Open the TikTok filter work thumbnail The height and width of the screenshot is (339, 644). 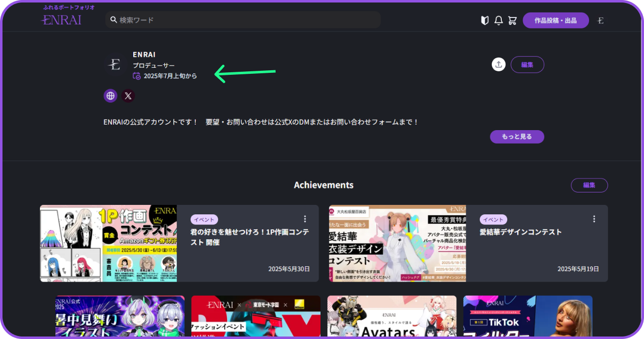coord(528,316)
